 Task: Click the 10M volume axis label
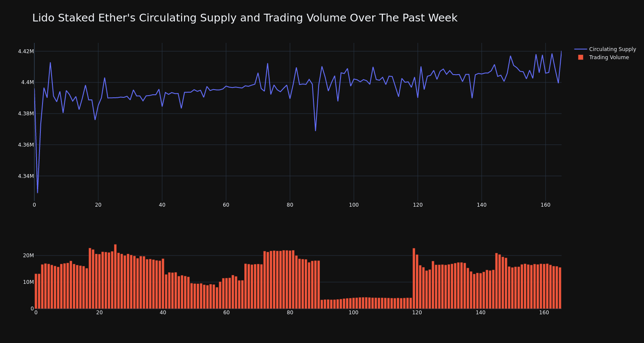(28, 282)
